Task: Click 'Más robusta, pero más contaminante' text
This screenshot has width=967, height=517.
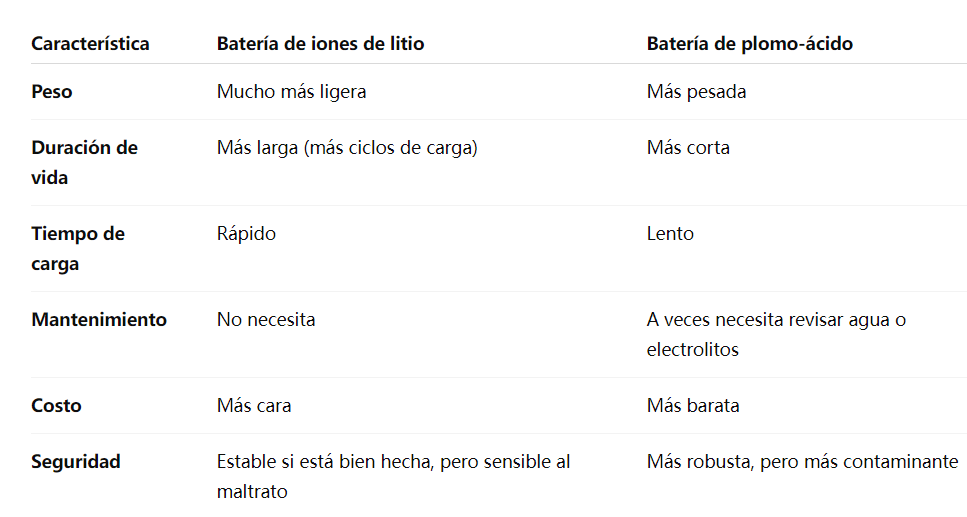Action: [x=802, y=462]
